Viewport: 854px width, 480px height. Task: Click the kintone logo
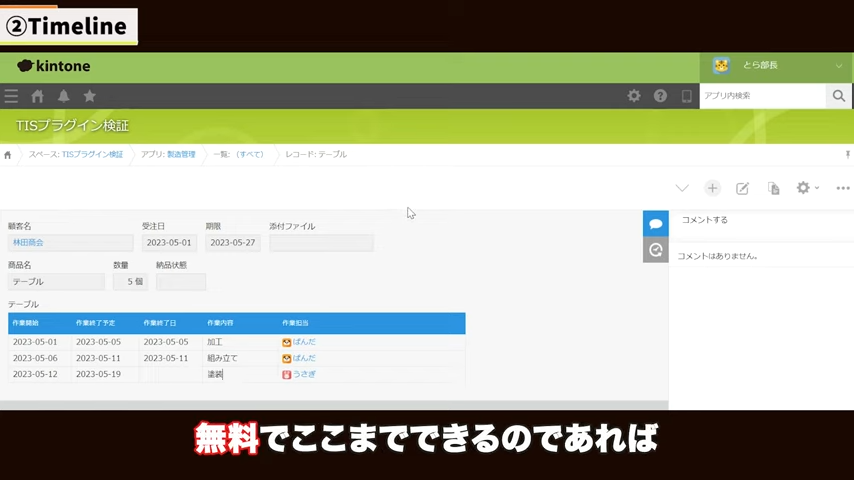(53, 66)
